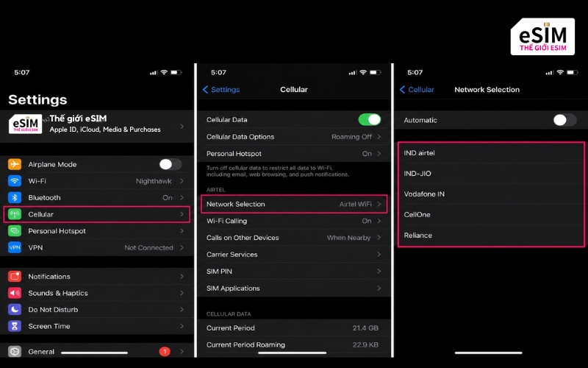Tap the Bluetooth icon

point(15,197)
